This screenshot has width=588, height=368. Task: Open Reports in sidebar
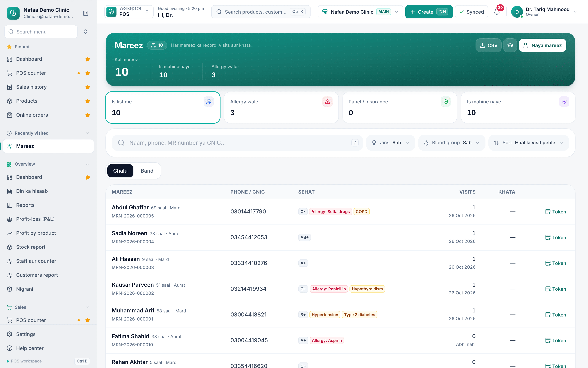coord(48,205)
